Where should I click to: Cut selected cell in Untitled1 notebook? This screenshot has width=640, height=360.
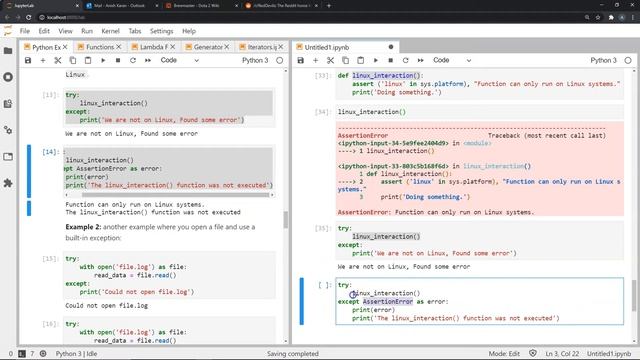point(330,60)
